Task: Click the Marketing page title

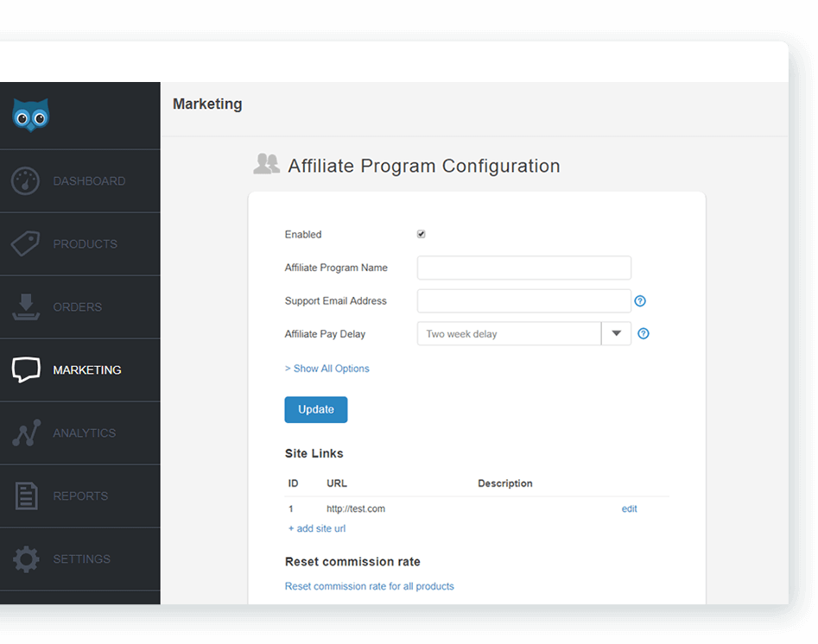Action: [x=207, y=104]
